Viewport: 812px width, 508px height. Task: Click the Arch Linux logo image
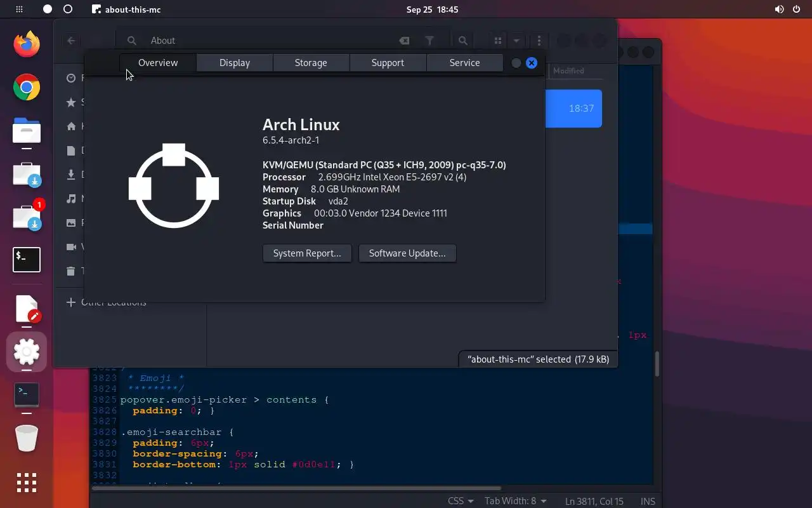pos(174,186)
